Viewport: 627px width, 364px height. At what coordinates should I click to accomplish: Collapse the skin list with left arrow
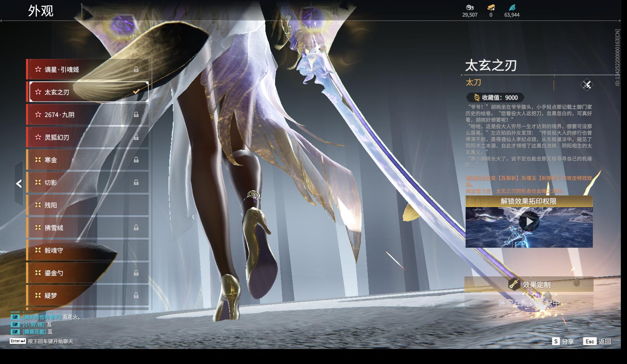point(19,183)
